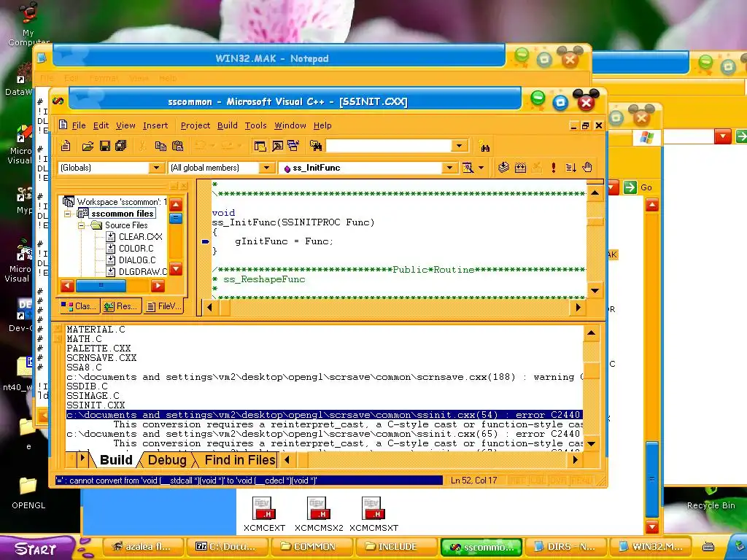This screenshot has height=560, width=747.
Task: Select DIALOG.C in the file tree
Action: (137, 260)
